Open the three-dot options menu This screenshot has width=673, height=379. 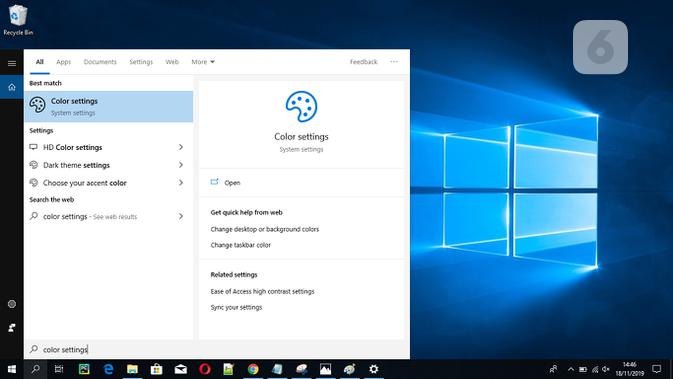394,62
